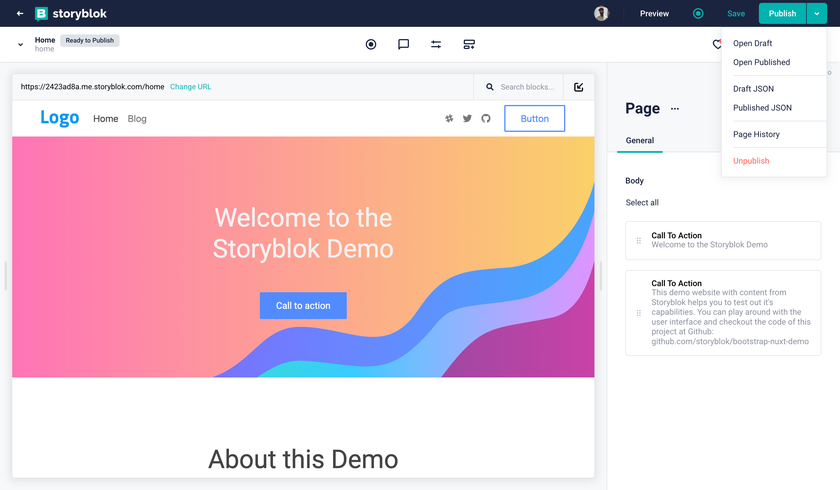Viewport: 840px width, 490px height.
Task: Click the Change URL link
Action: [191, 87]
